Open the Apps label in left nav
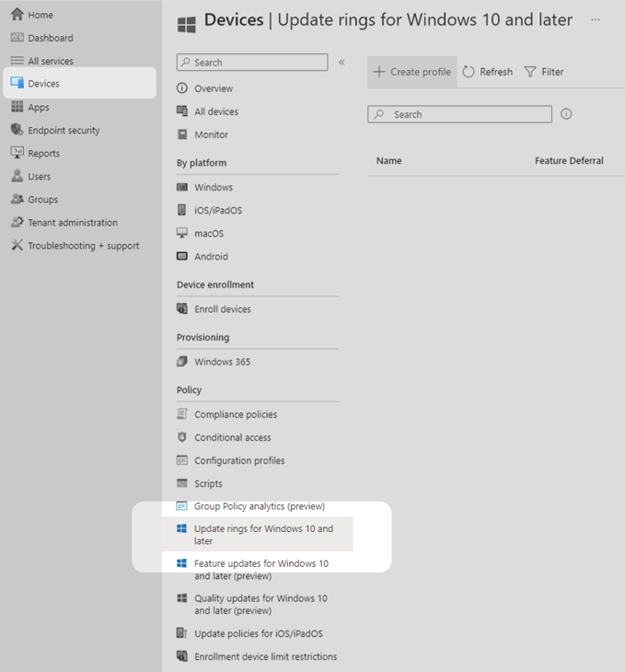Screen dimensions: 625x672 click(x=39, y=107)
